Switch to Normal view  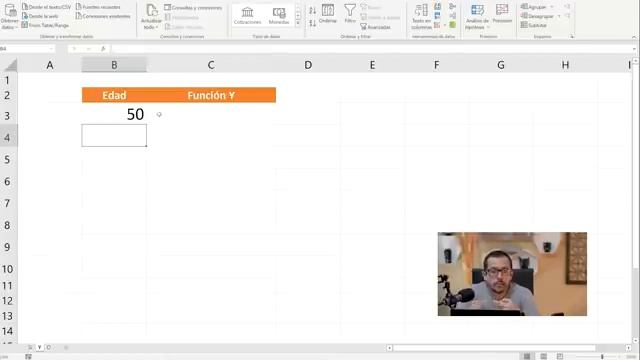coord(527,356)
